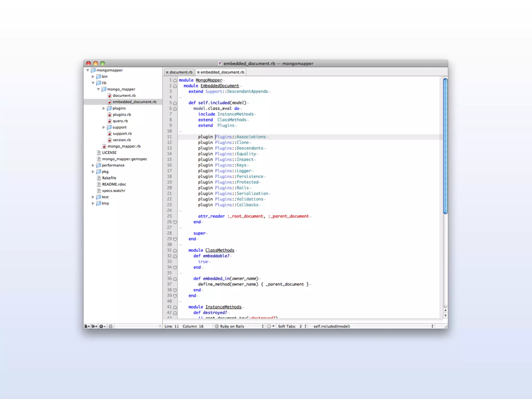Open the gear action menu in drawer
The width and height of the screenshot is (532, 399).
(102, 326)
